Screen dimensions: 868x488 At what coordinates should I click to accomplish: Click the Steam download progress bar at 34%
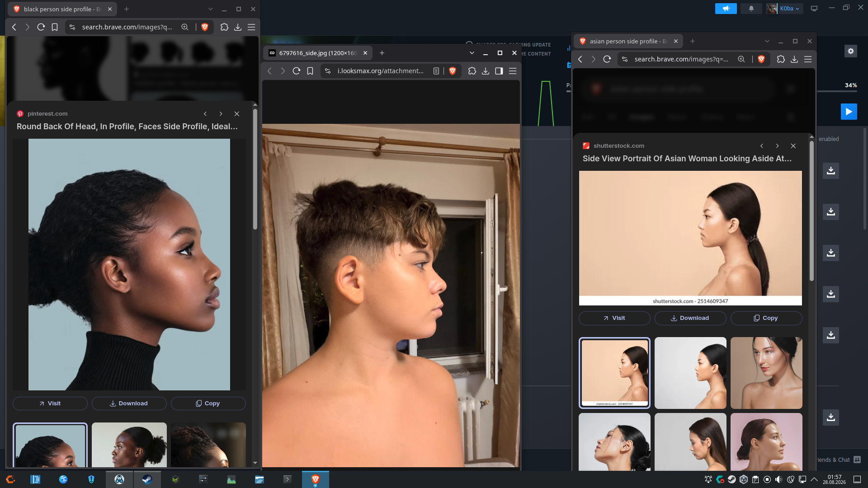click(x=837, y=91)
